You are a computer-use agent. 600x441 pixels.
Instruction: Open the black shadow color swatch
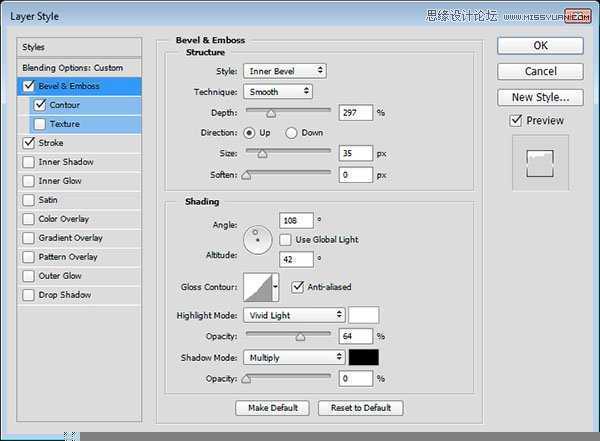pos(364,357)
